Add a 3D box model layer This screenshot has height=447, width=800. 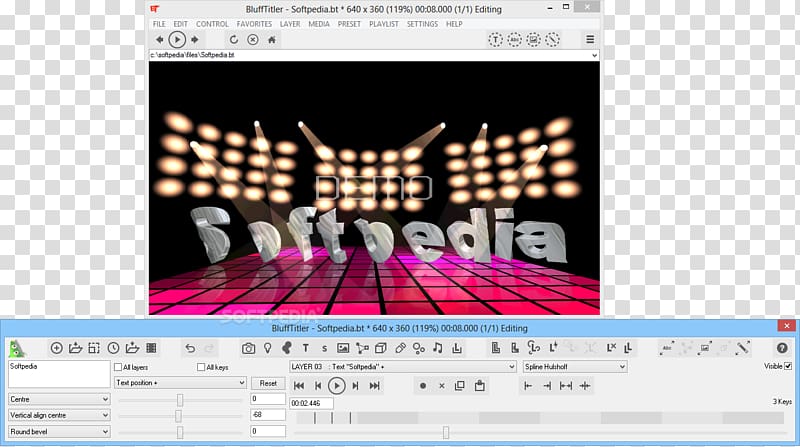pyautogui.click(x=381, y=349)
